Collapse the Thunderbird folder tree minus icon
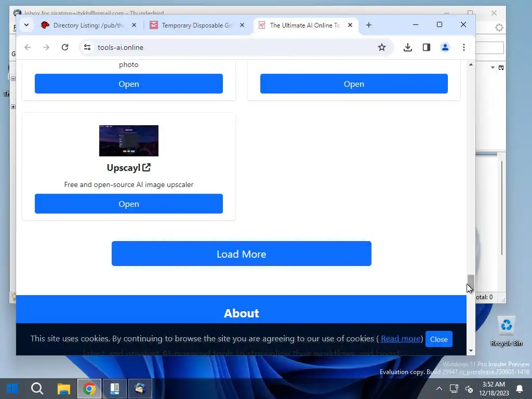Image resolution: width=532 pixels, height=399 pixels. pyautogui.click(x=13, y=78)
